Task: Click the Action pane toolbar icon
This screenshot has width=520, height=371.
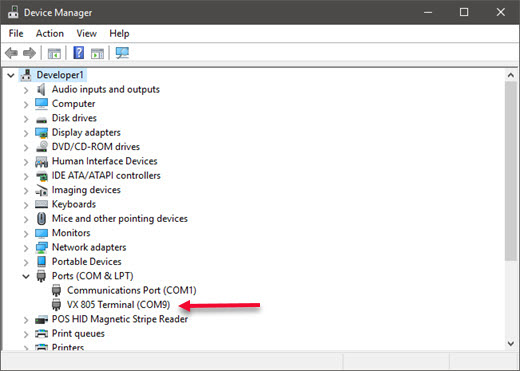Action: (97, 53)
